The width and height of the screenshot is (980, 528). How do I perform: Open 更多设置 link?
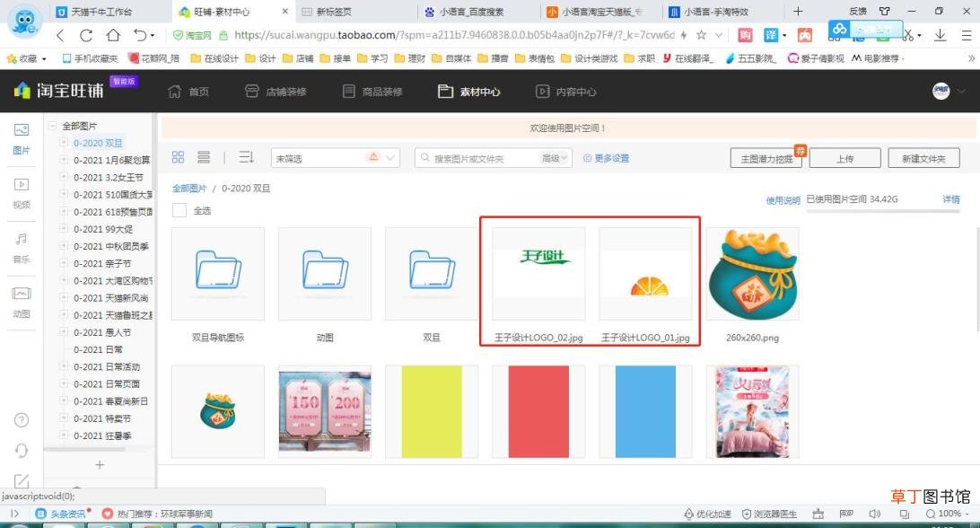[x=607, y=158]
